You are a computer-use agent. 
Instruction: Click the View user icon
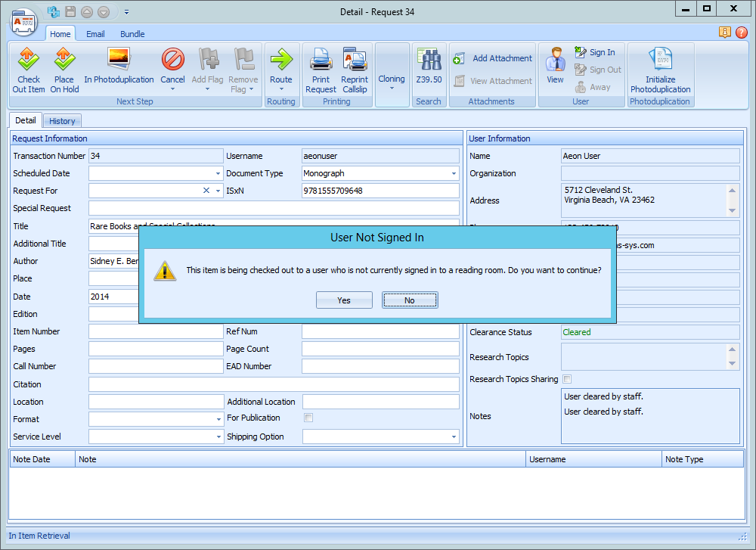click(x=555, y=59)
